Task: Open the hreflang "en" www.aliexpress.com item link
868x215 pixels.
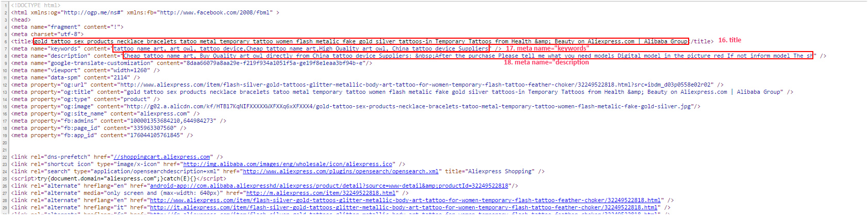Action: (x=405, y=200)
